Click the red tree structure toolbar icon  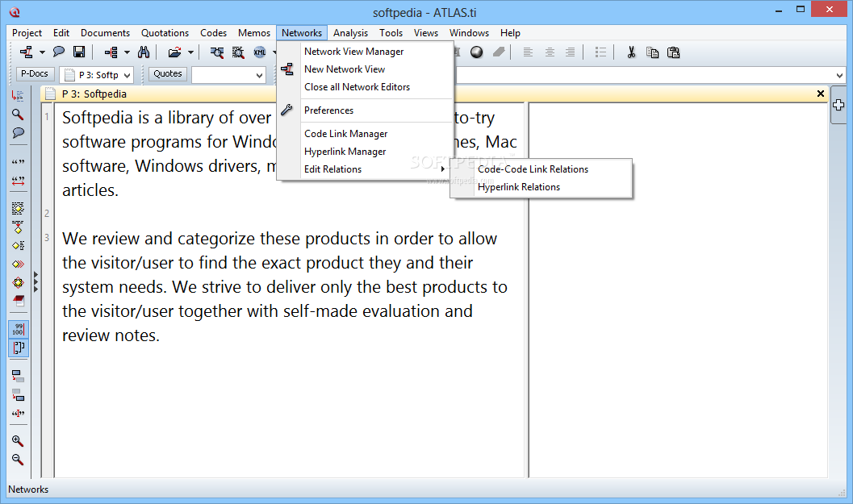(x=111, y=52)
